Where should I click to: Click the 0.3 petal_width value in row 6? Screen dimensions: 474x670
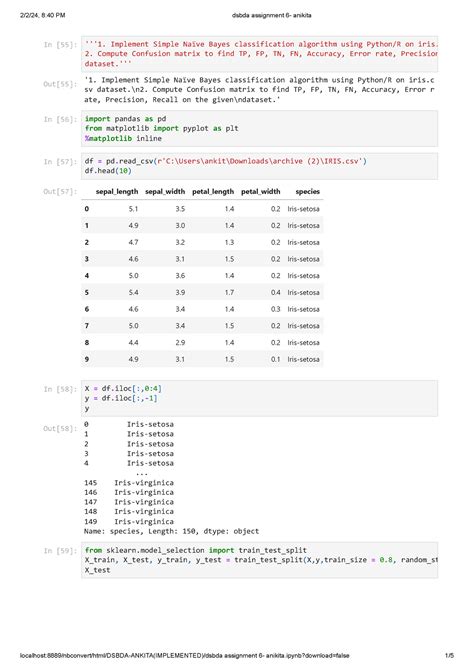click(x=275, y=309)
